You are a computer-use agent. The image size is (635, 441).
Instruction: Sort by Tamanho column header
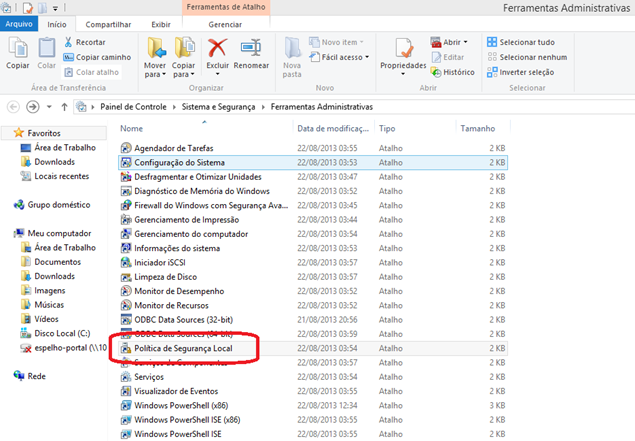[x=478, y=128]
